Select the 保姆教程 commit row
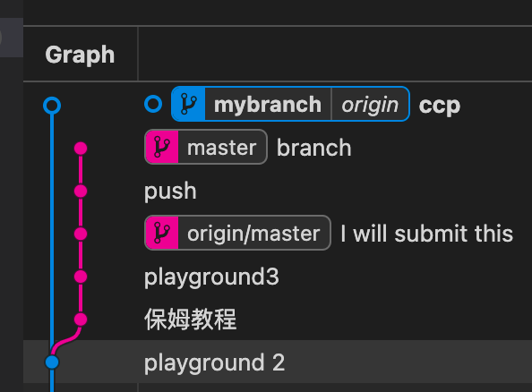The height and width of the screenshot is (392, 532). [x=278, y=320]
